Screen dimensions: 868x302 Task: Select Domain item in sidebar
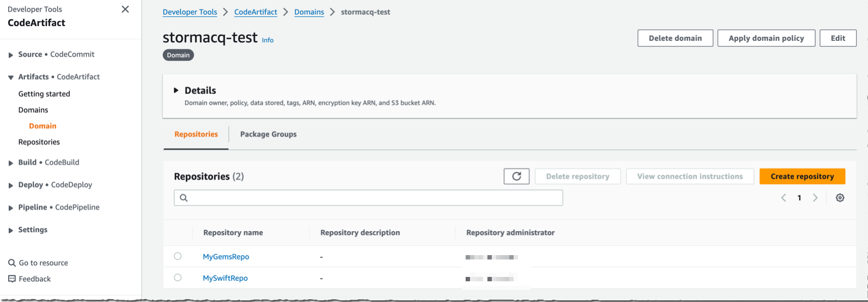[x=43, y=126]
